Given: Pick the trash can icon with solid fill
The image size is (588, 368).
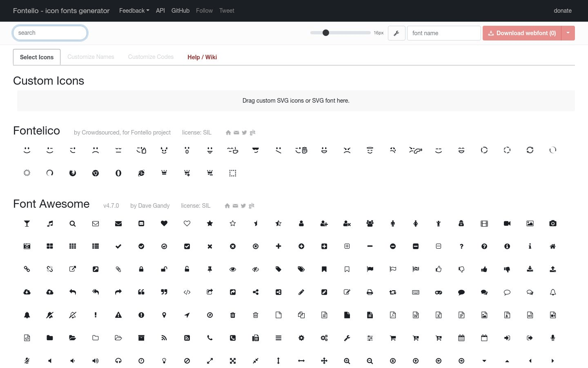Looking at the screenshot, I should tap(233, 315).
